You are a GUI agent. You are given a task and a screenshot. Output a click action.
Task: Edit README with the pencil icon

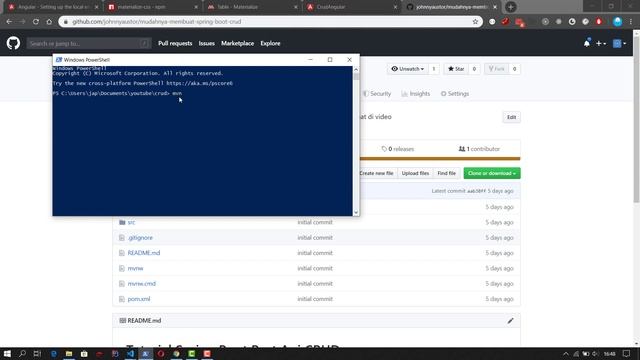(510, 321)
